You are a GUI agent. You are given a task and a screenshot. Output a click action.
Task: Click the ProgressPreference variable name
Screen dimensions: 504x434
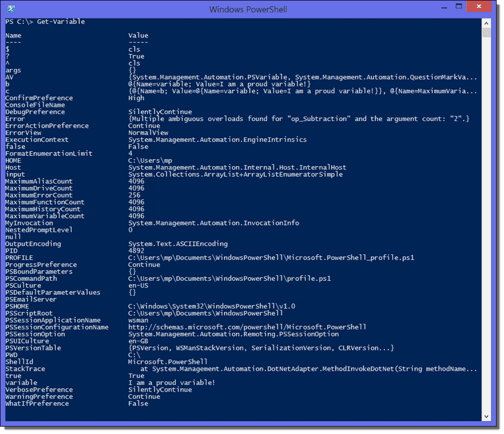(x=41, y=265)
